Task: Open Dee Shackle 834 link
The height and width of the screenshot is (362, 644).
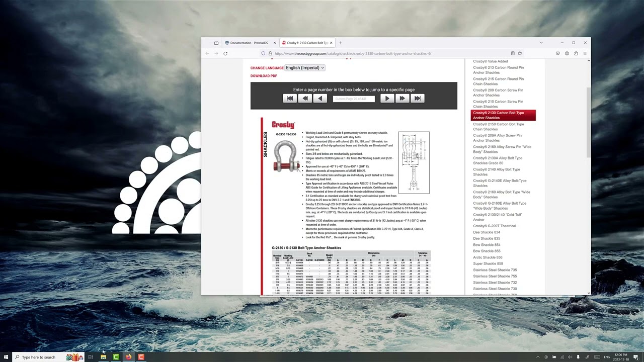Action: [487, 232]
